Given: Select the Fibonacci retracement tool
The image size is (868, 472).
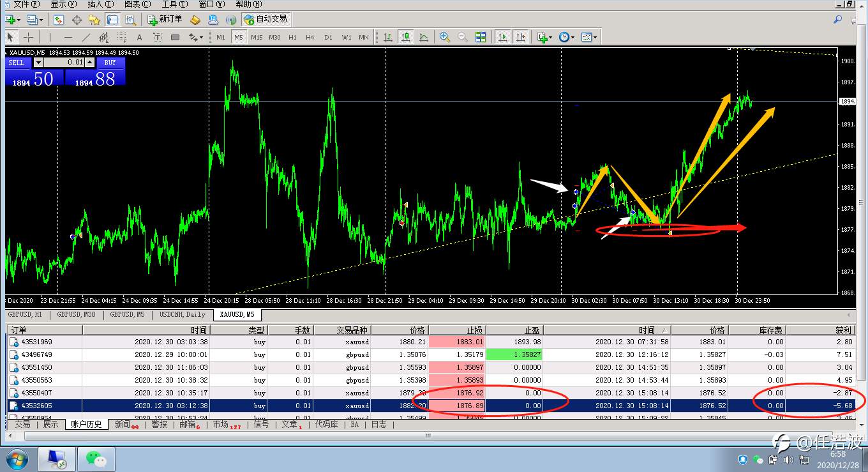Looking at the screenshot, I should point(123,37).
